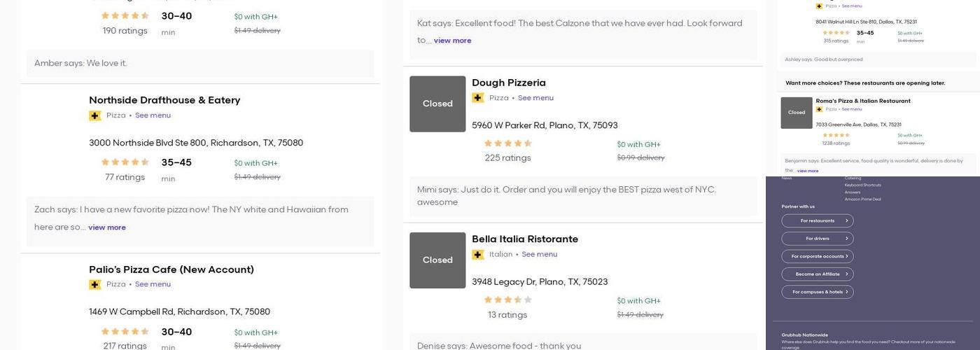Expand Kat's Calzone review with view more
Screen dimensions: 980x350
click(x=452, y=41)
